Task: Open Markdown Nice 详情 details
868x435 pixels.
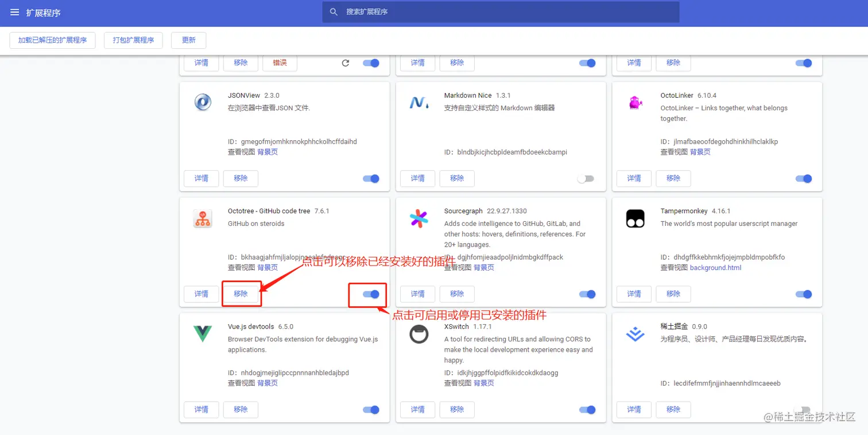Action: tap(418, 179)
